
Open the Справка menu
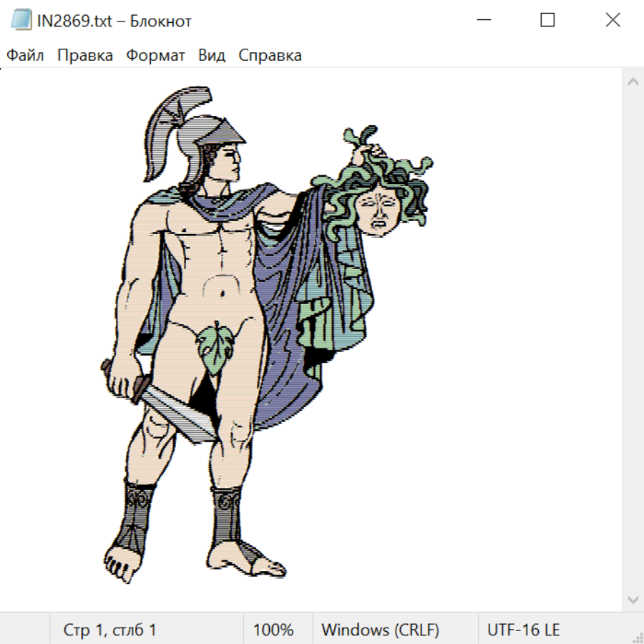tap(270, 56)
